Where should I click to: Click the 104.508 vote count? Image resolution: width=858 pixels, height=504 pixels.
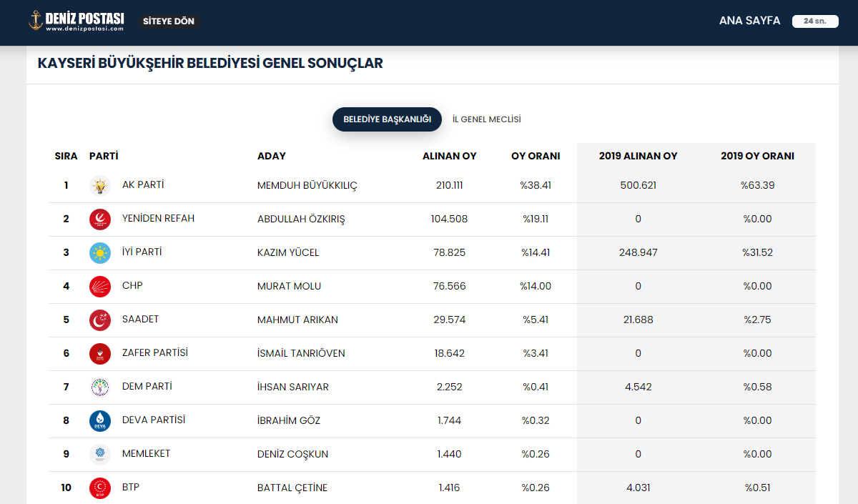(450, 219)
